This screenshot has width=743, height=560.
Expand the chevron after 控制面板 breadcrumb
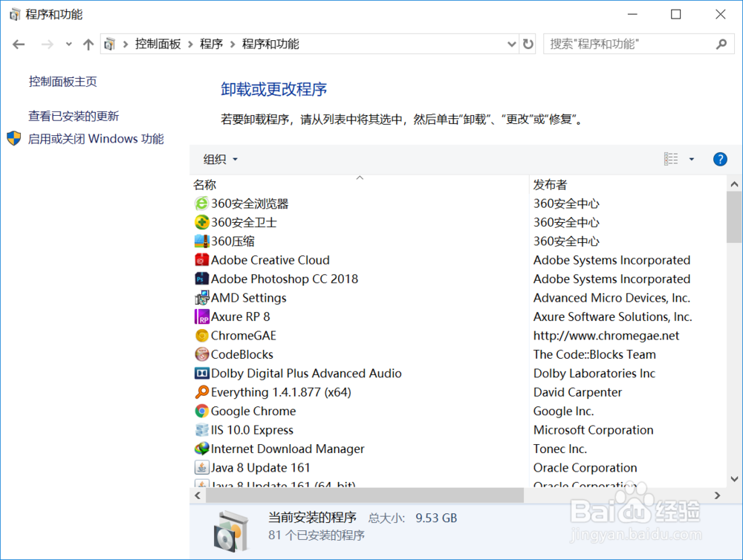[190, 44]
